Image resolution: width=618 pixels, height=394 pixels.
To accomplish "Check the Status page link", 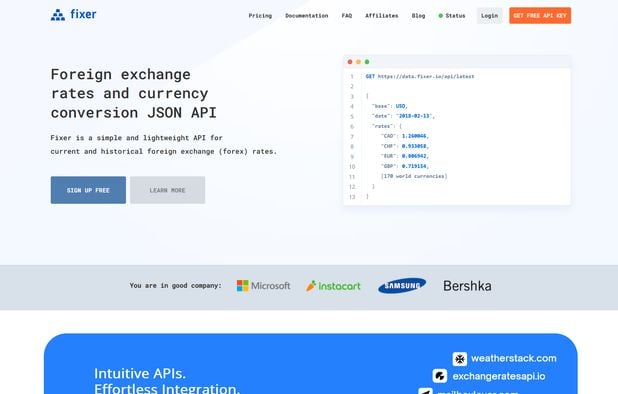I will (455, 16).
